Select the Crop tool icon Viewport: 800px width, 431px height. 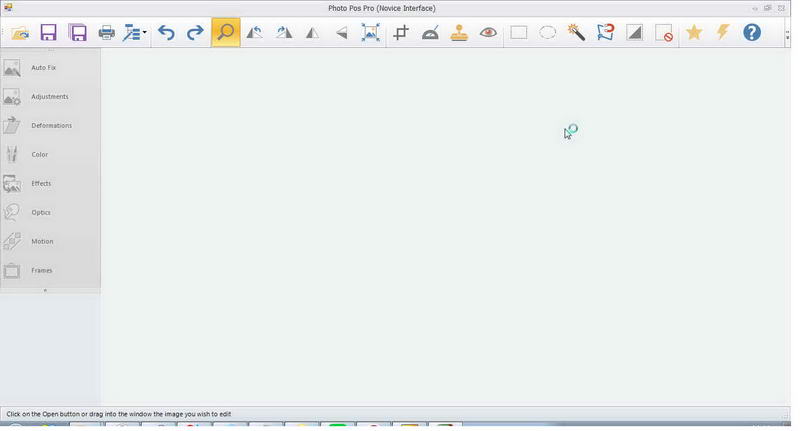point(401,33)
